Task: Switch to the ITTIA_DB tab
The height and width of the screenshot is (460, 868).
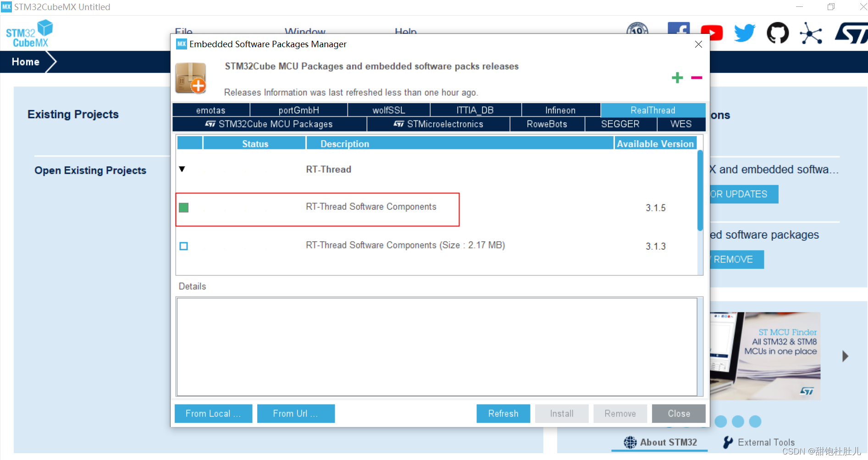Action: 475,110
